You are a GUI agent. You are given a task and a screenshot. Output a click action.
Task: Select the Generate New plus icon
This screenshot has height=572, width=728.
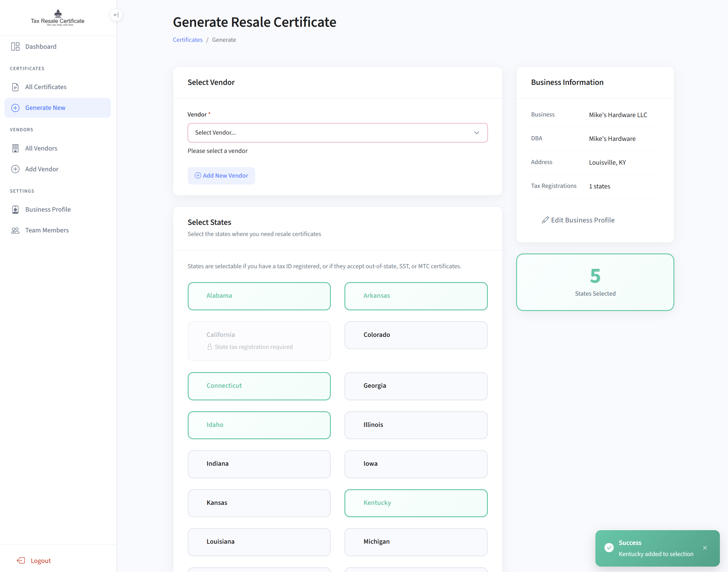click(15, 107)
